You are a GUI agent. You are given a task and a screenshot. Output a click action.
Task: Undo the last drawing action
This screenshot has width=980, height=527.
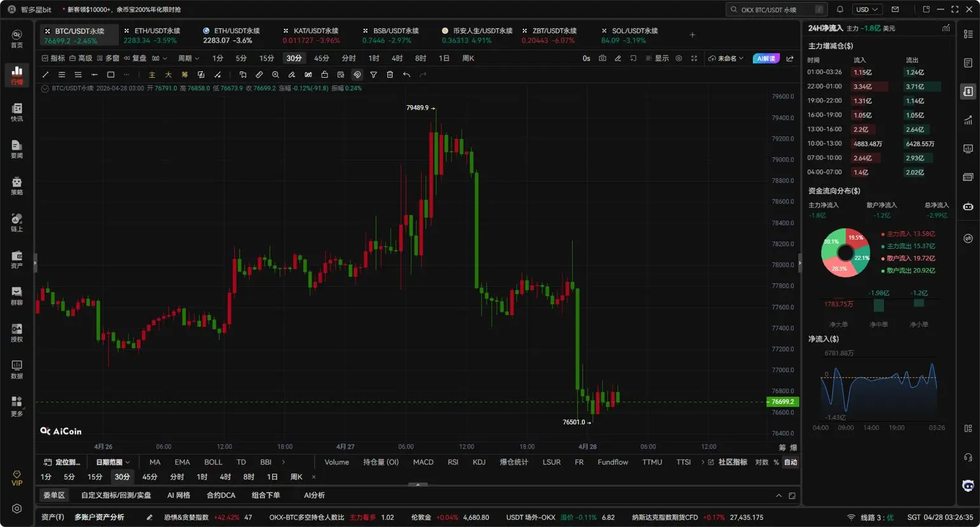[406, 74]
